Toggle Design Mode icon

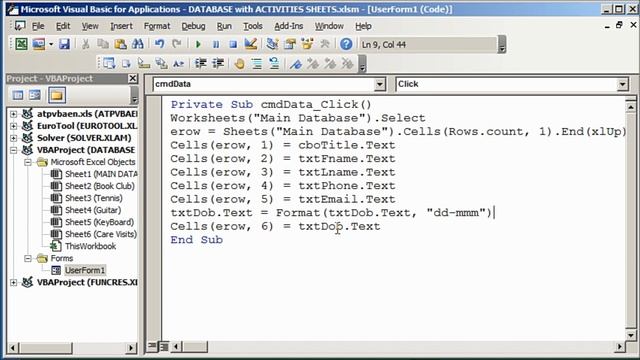point(251,44)
